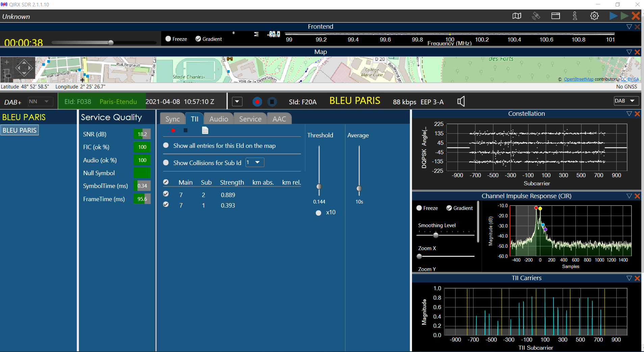Open the Audio tab
The image size is (644, 352).
(x=219, y=119)
